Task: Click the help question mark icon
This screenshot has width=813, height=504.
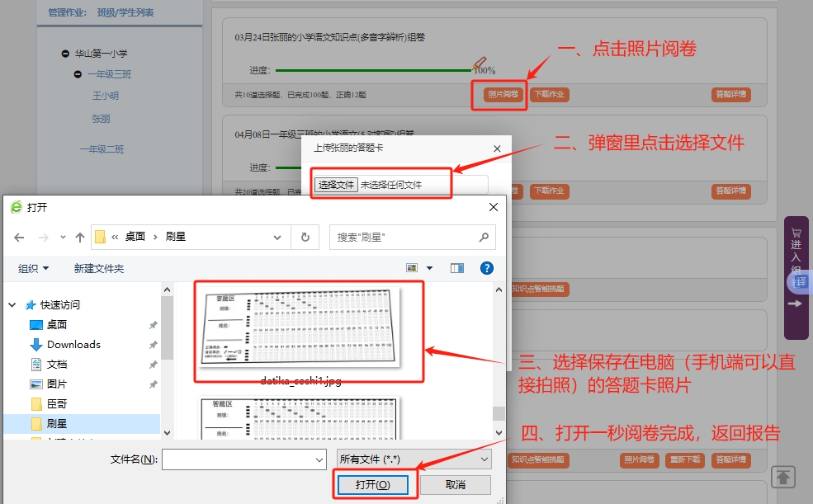Action: pyautogui.click(x=487, y=268)
